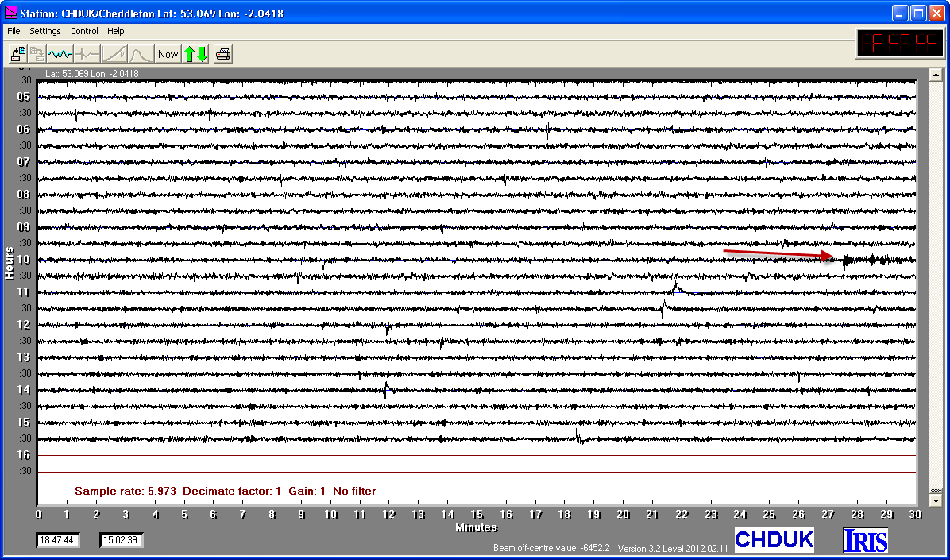Click the 18:47:44 time box at bottom left

click(56, 540)
